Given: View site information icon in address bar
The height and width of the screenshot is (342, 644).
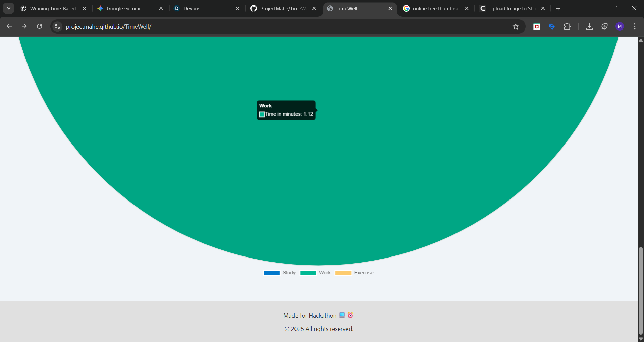Looking at the screenshot, I should (57, 26).
